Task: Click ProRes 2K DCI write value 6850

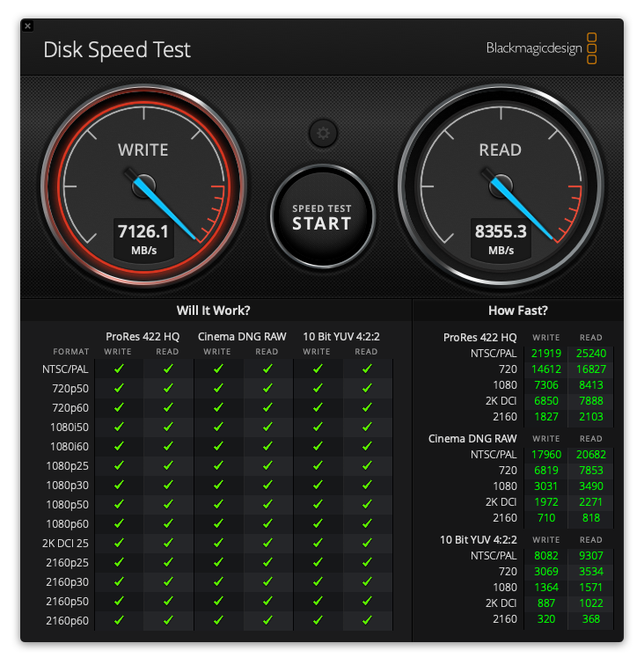Action: click(x=546, y=401)
